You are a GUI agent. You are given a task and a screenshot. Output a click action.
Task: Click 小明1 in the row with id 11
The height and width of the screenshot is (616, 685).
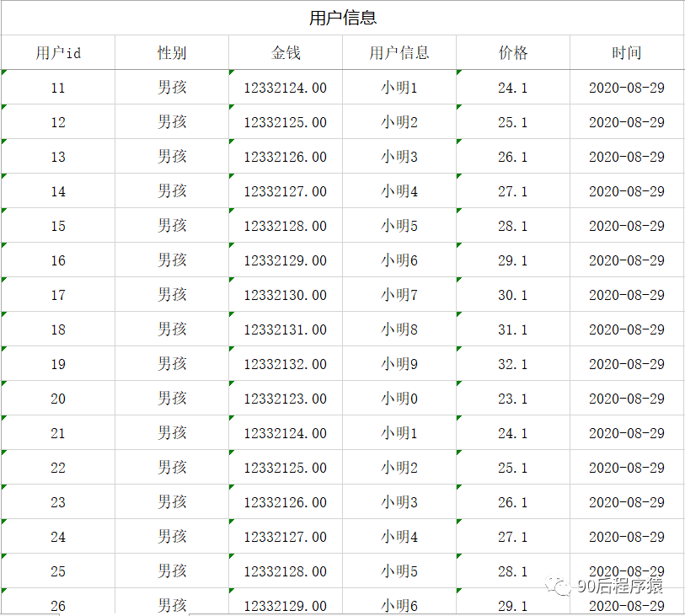(399, 88)
